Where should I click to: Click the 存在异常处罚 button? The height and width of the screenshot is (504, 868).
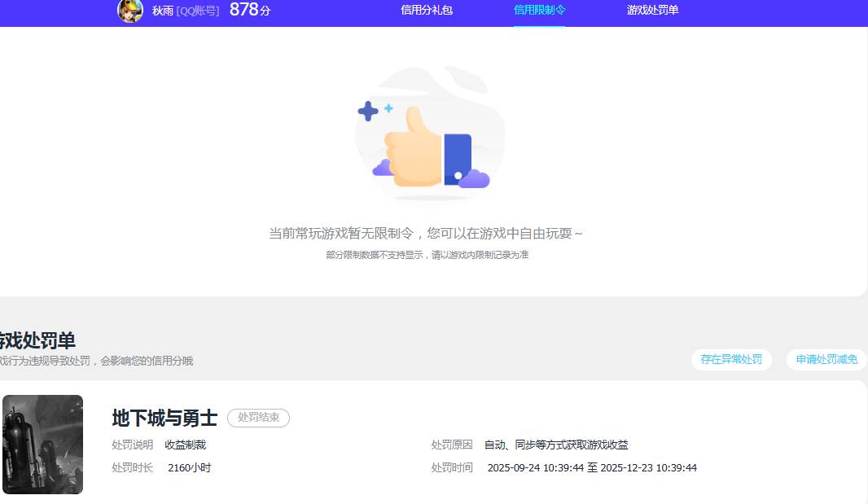[730, 359]
